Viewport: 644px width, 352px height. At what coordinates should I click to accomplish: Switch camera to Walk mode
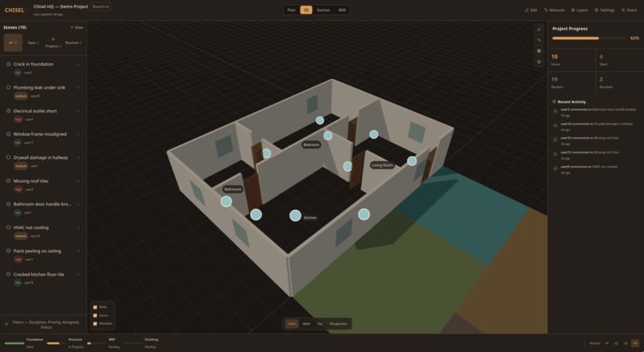tap(306, 324)
